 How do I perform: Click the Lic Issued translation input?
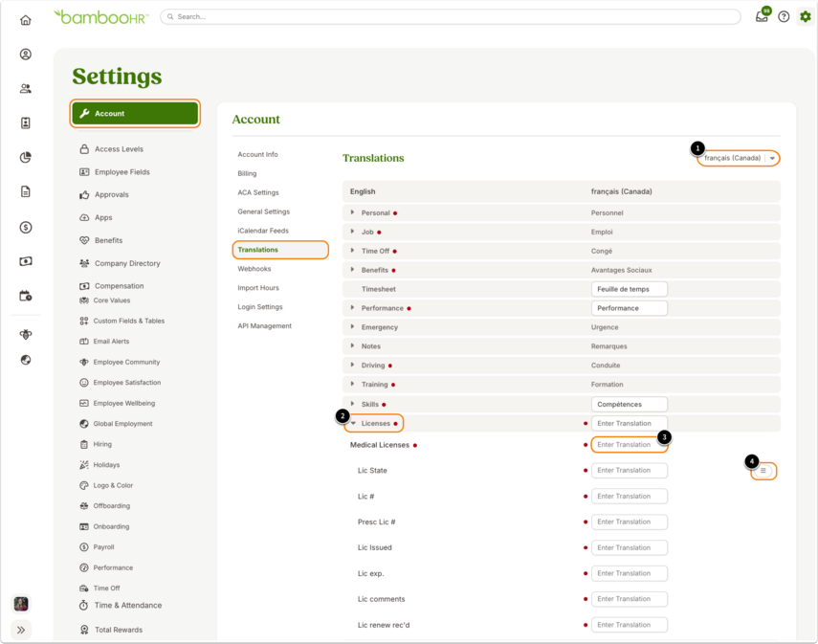pos(630,548)
